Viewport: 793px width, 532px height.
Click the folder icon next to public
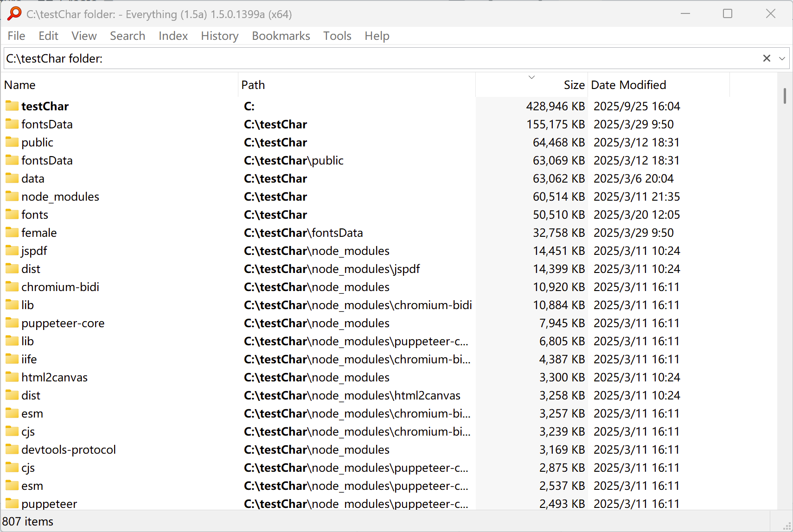[12, 142]
